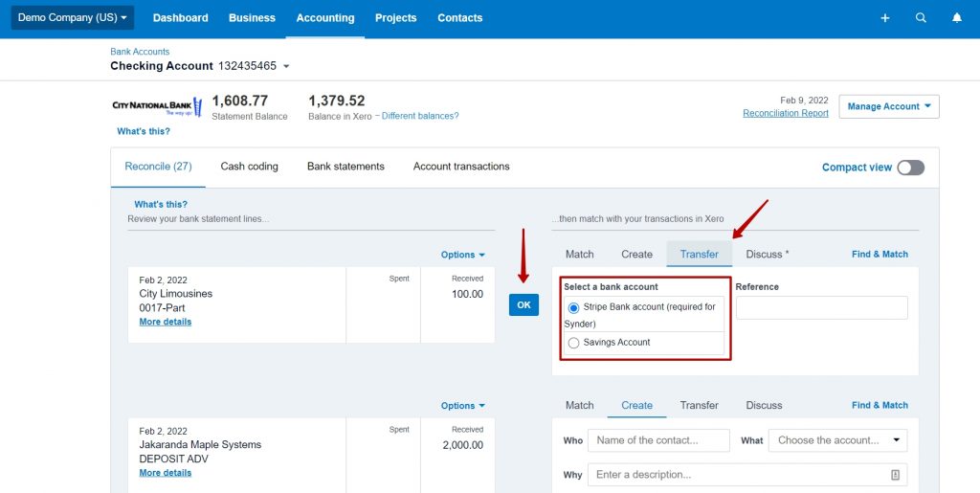Select Transfer tab for City Limousines line
The width and height of the screenshot is (980, 493).
pos(700,255)
